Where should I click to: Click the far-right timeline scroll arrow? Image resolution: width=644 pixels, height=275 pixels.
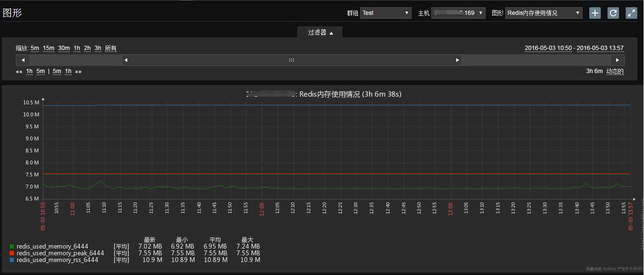click(x=618, y=60)
